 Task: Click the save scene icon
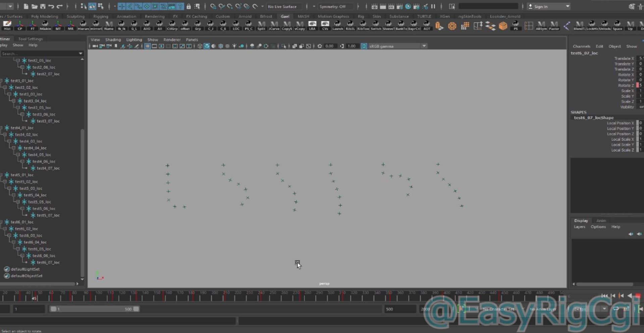pyautogui.click(x=43, y=6)
